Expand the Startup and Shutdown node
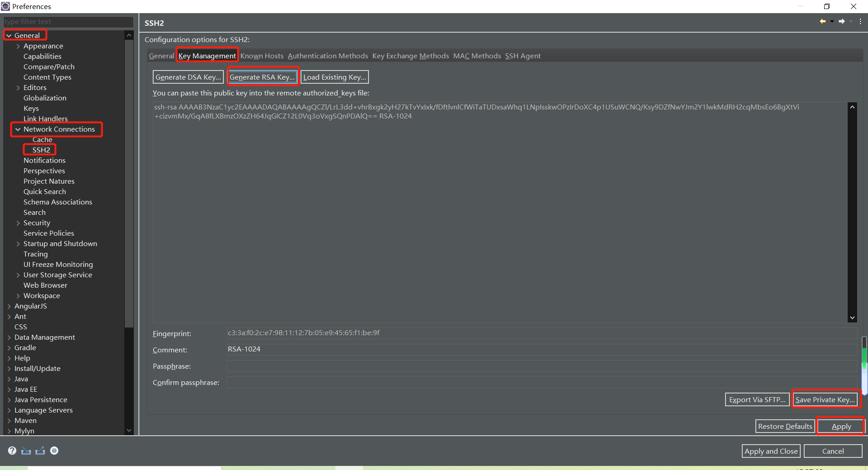The height and width of the screenshot is (470, 868). [x=18, y=244]
